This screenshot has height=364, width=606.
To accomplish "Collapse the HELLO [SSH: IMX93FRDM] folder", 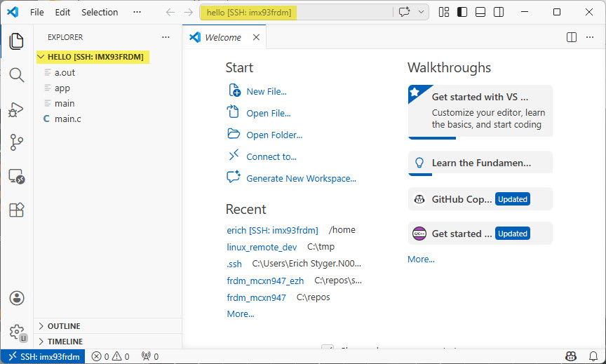I will 41,57.
